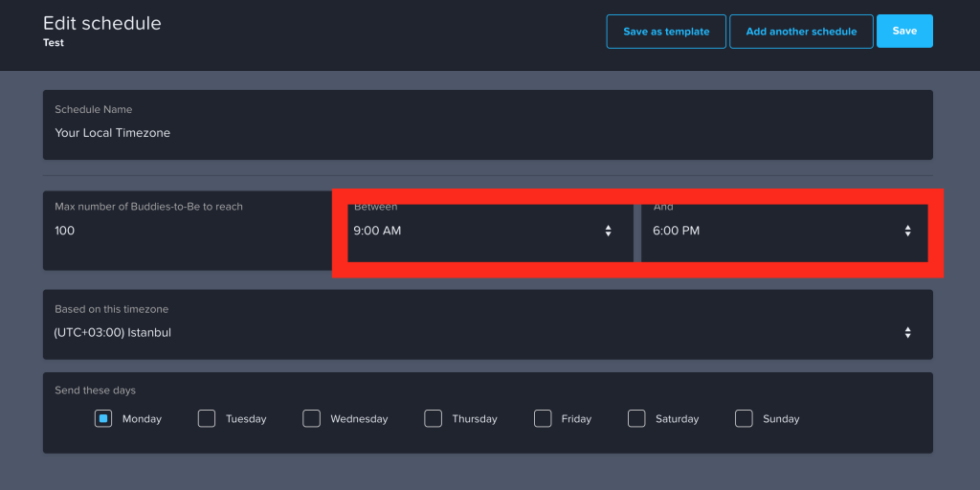Click Add another schedule button
The width and height of the screenshot is (980, 490).
(x=801, y=32)
